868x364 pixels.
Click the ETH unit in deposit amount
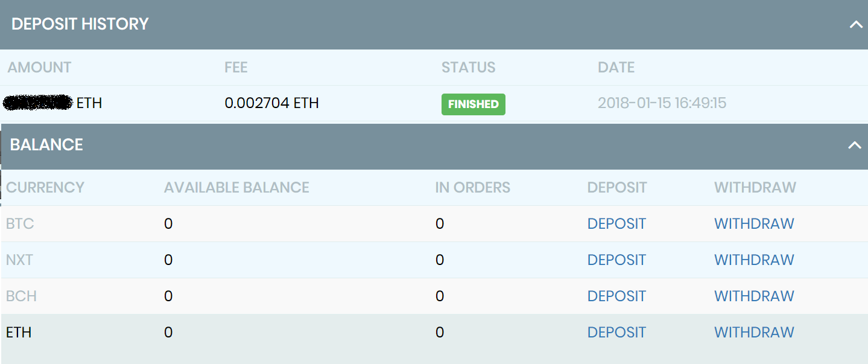(89, 103)
